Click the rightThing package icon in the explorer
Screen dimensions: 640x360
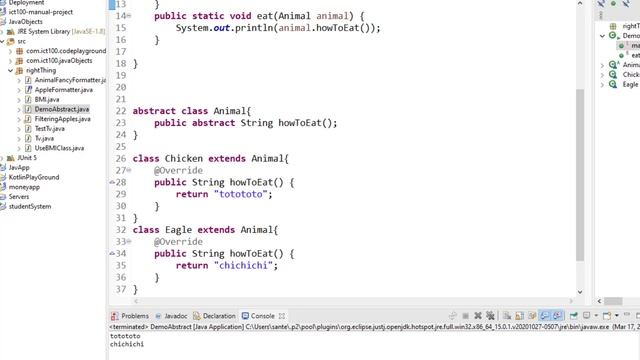tap(19, 71)
